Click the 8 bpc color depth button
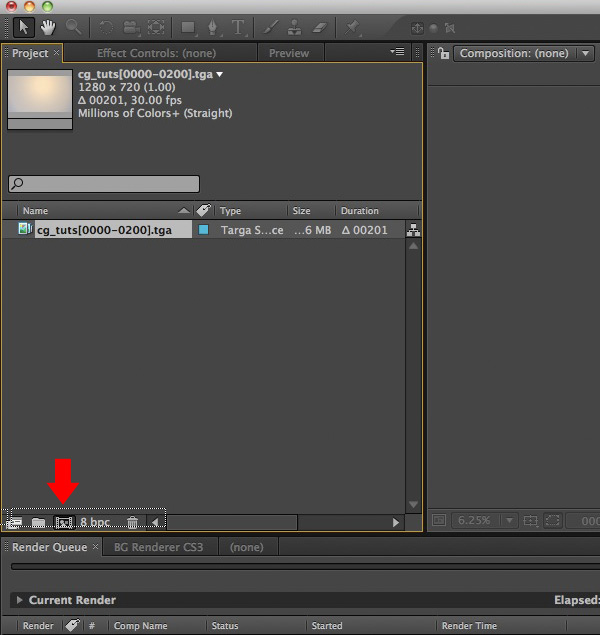Viewport: 600px width, 635px height. (95, 522)
